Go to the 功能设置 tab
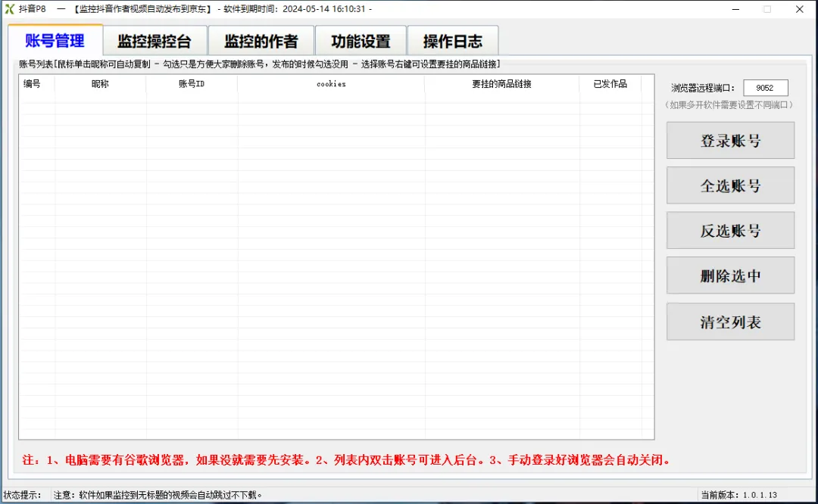 361,41
